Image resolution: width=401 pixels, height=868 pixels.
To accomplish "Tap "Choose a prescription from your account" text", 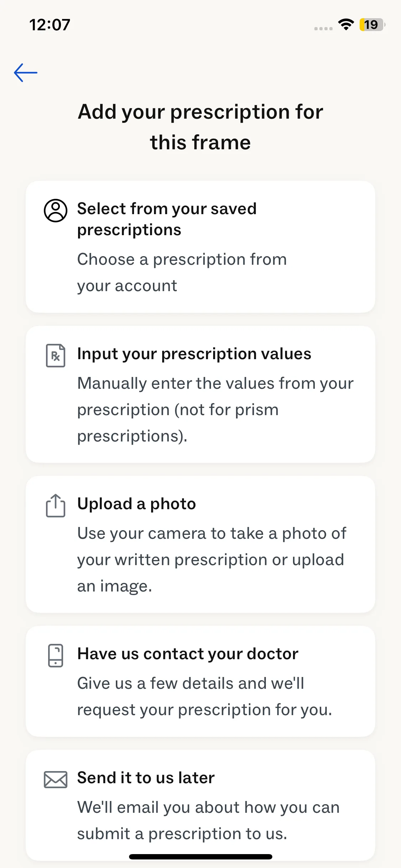I will pos(182,272).
